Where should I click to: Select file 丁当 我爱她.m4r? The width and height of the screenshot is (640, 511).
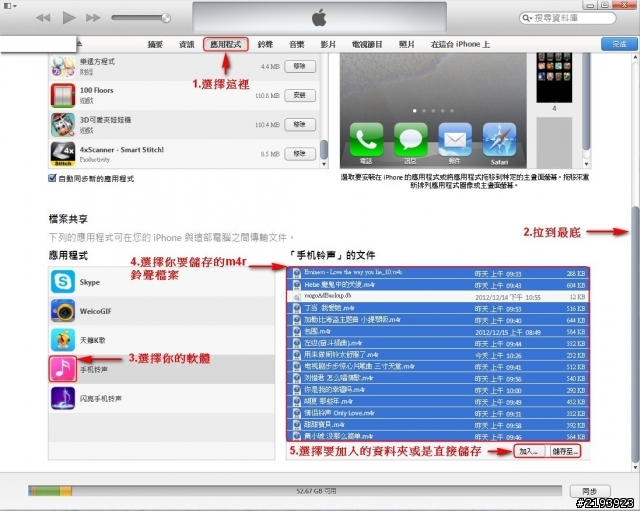point(438,308)
